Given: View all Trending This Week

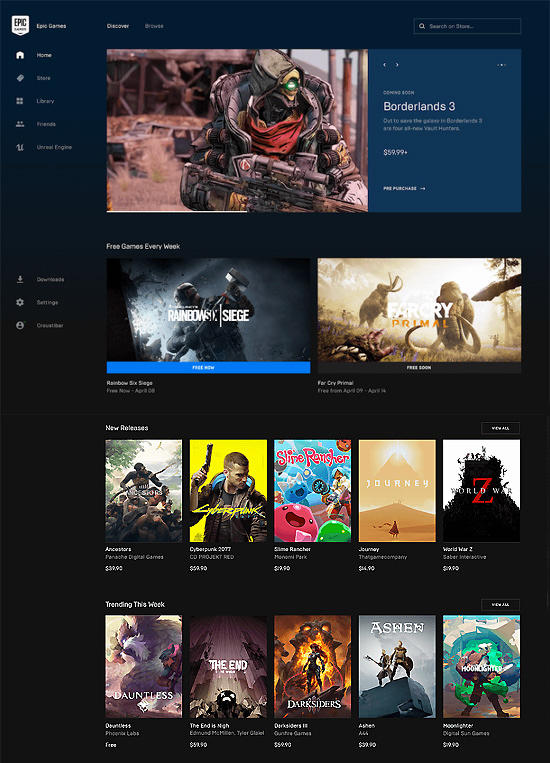Looking at the screenshot, I should click(x=500, y=604).
